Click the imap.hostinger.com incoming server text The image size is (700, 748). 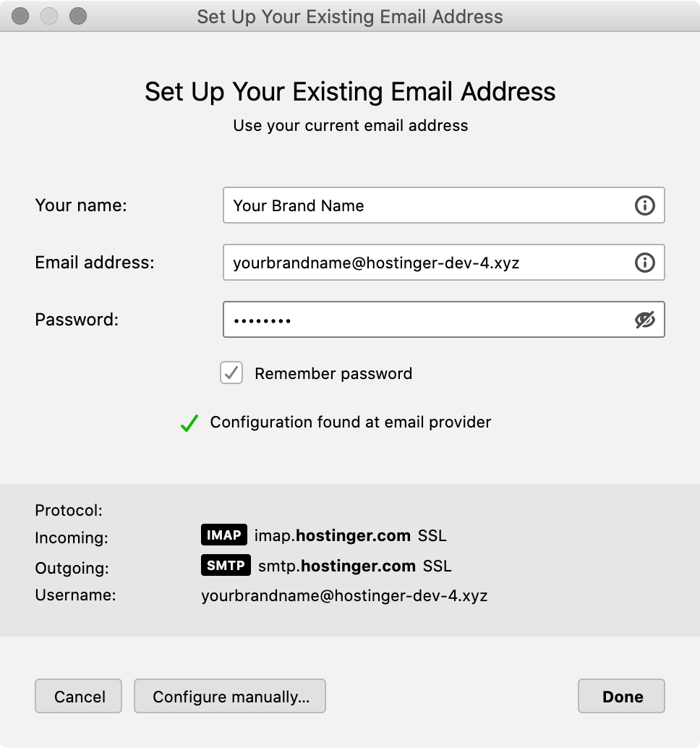333,536
